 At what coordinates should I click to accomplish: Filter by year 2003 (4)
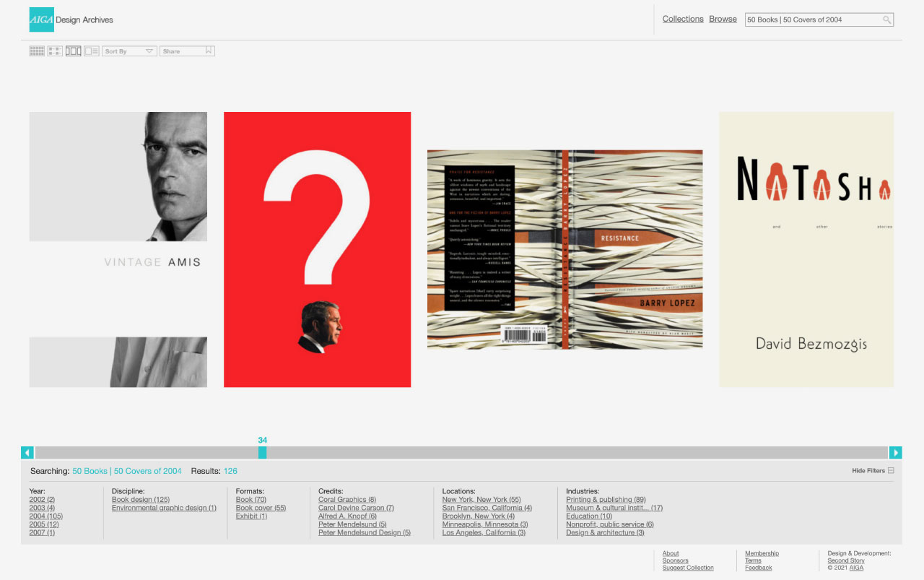tap(42, 508)
